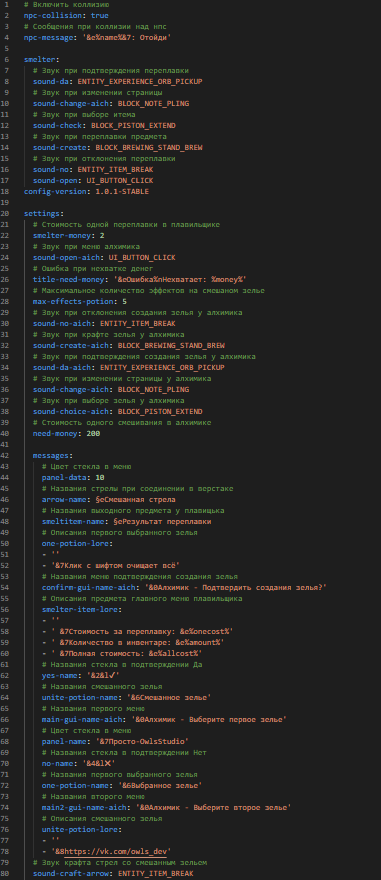
Task: Click the sound-da key
Action: point(53,82)
